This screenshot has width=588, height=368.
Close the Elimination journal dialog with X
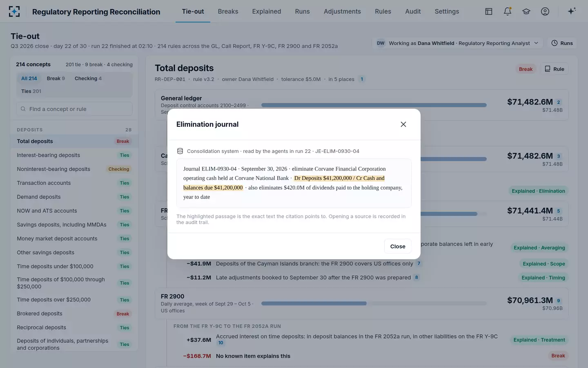click(x=403, y=124)
